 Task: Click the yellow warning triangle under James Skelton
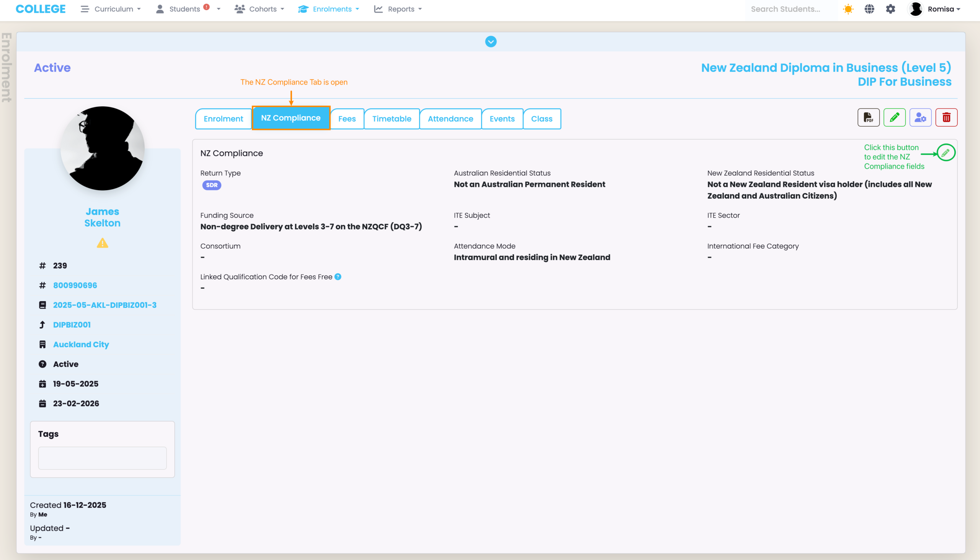[x=102, y=243]
